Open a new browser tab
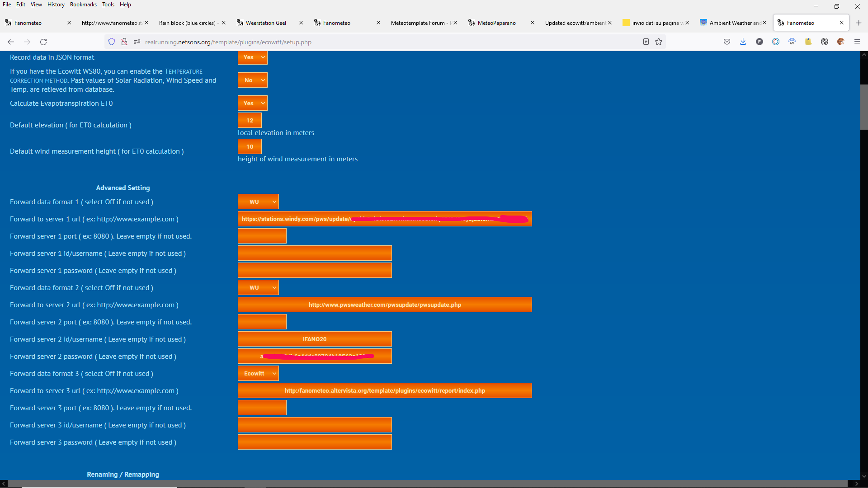The width and height of the screenshot is (868, 488). click(859, 23)
